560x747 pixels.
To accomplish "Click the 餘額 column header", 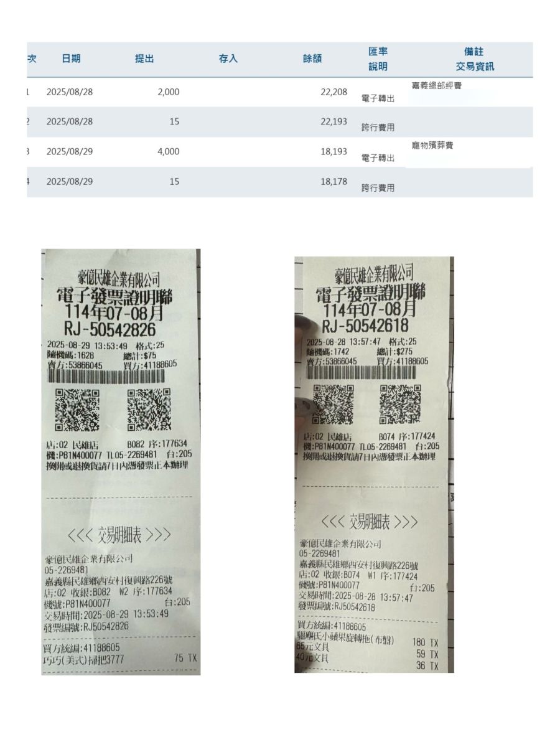I will coord(312,59).
